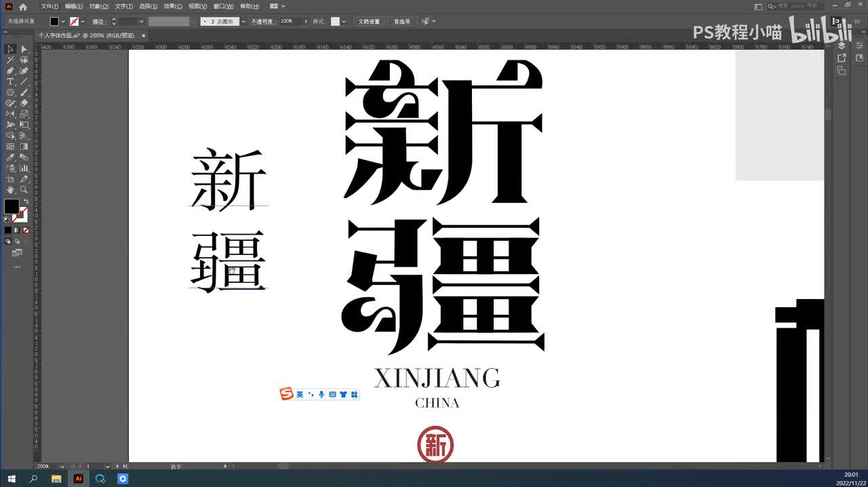Select the Eraser tool
The width and height of the screenshot is (868, 487).
(24, 103)
